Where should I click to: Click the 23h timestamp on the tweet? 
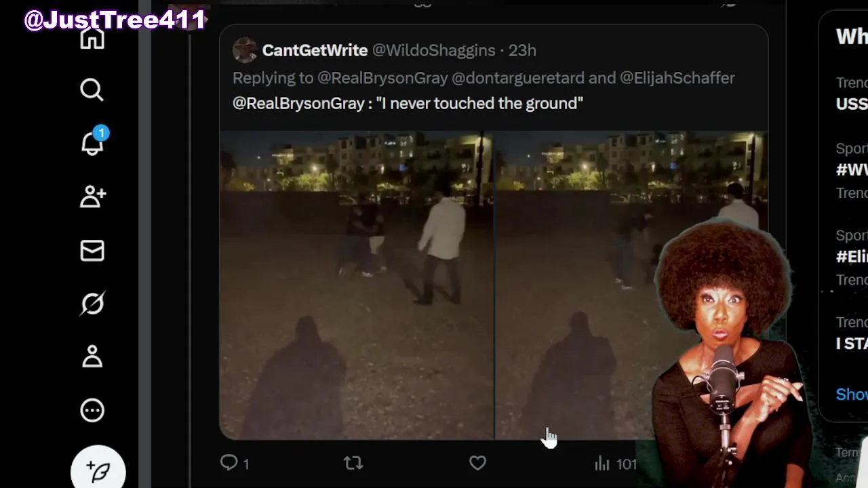click(522, 50)
